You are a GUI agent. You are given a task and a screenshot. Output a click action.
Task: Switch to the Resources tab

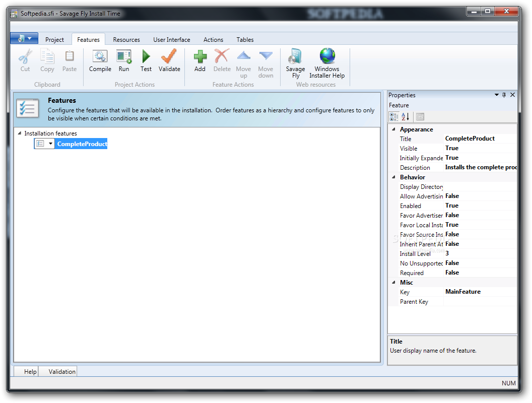coord(126,40)
